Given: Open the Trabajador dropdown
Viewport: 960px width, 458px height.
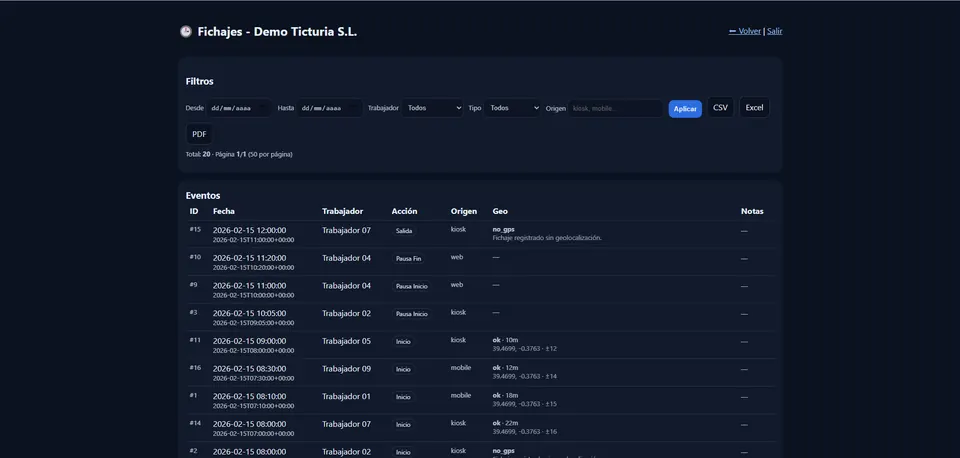Looking at the screenshot, I should pos(433,108).
